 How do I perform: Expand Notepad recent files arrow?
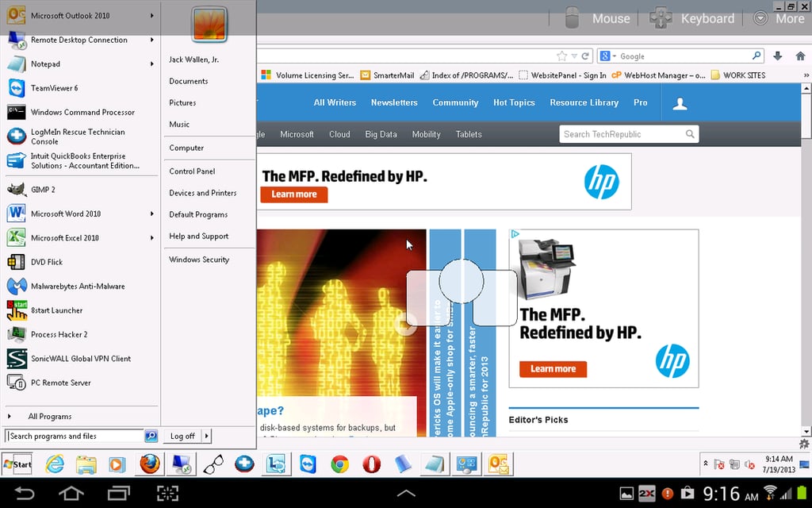[151, 63]
